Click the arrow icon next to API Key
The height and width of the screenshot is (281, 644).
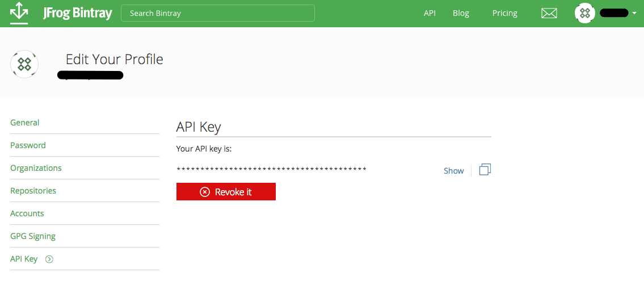coord(49,259)
